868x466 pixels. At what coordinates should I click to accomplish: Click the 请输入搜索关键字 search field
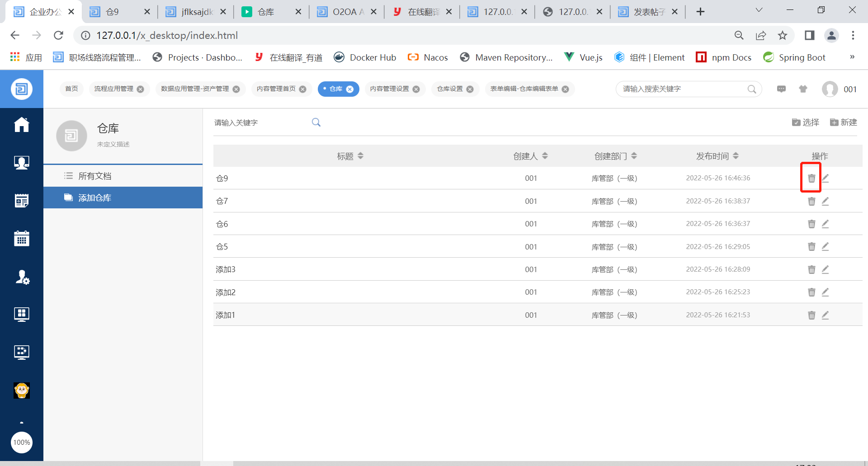(x=683, y=89)
